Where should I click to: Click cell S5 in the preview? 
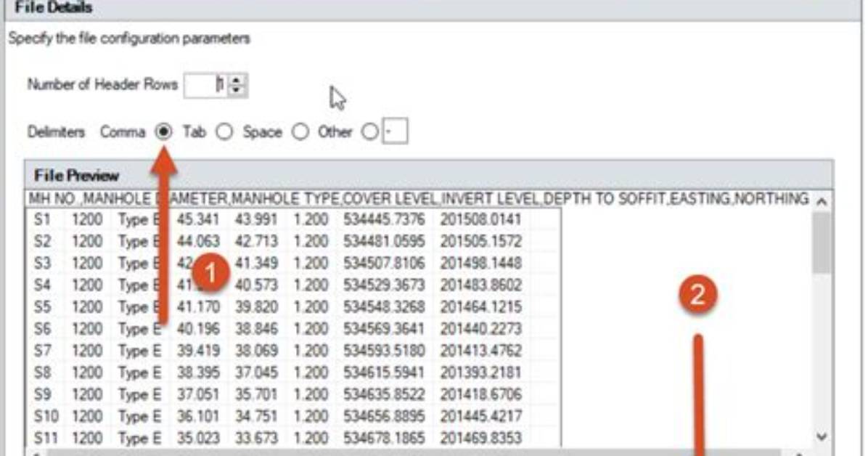tap(42, 307)
